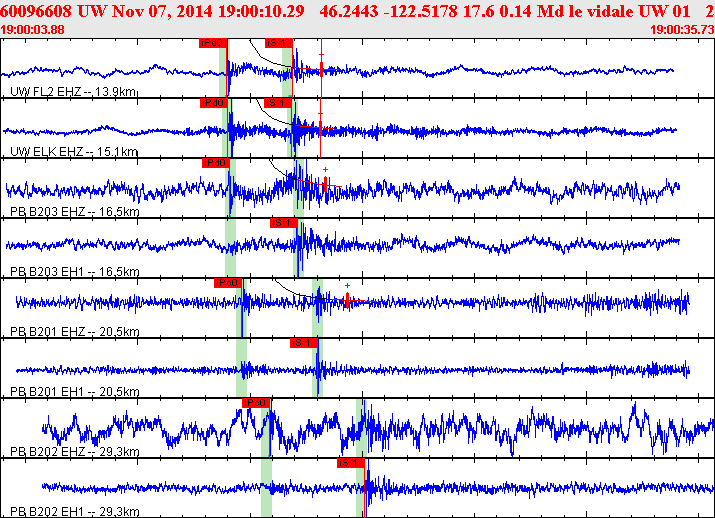Image resolution: width=715 pixels, height=518 pixels.
Task: Click the red coda plus marker on UW ELK EHZ
Action: [321, 114]
